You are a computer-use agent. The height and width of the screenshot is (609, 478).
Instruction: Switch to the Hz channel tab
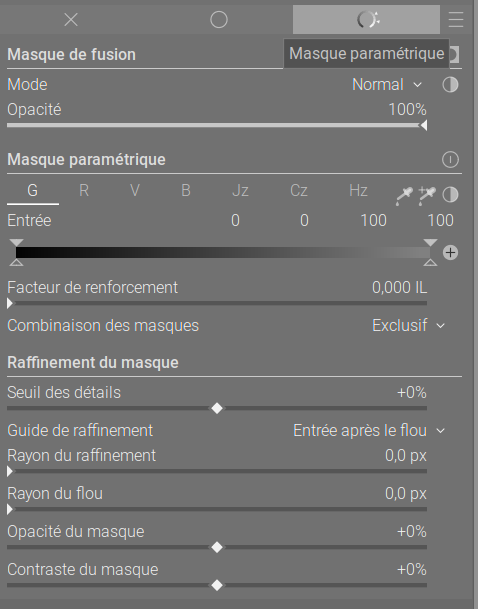point(358,190)
